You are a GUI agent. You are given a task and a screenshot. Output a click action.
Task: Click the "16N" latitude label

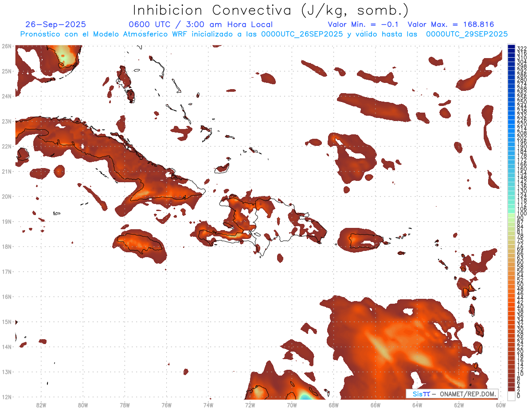tap(7, 297)
